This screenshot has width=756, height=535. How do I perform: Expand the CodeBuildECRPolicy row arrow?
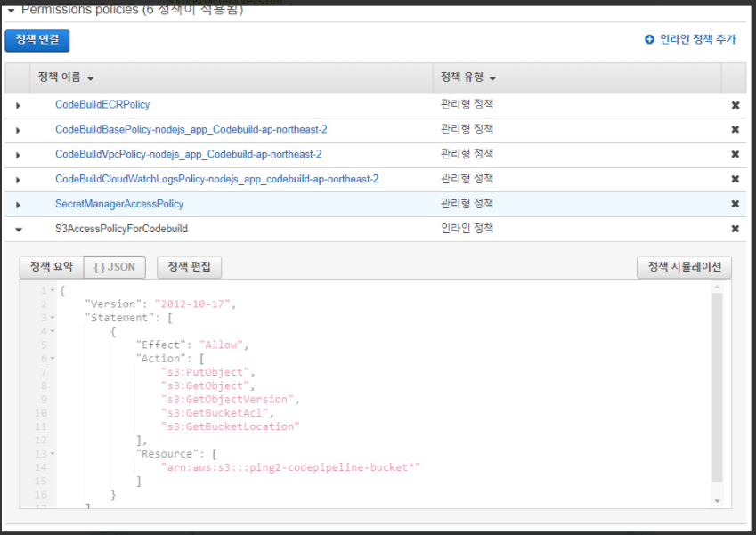coord(18,106)
